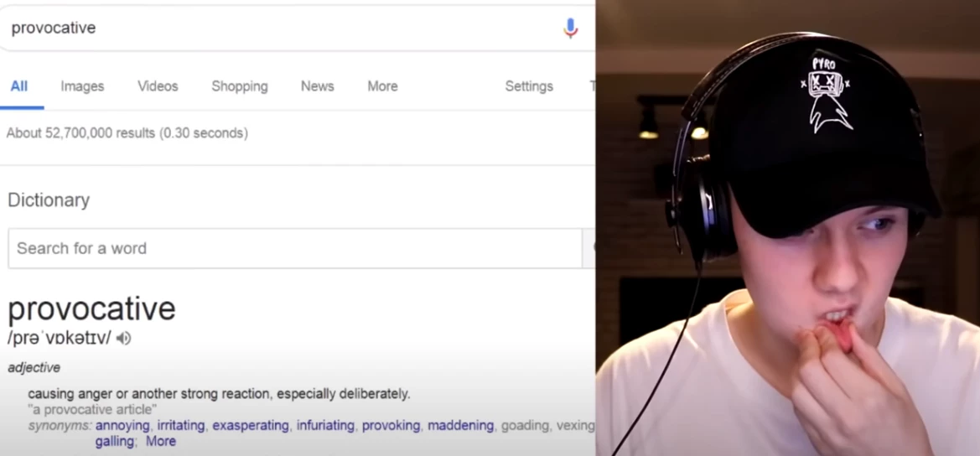
Task: Click the 'Search for a word' field
Action: (x=295, y=249)
